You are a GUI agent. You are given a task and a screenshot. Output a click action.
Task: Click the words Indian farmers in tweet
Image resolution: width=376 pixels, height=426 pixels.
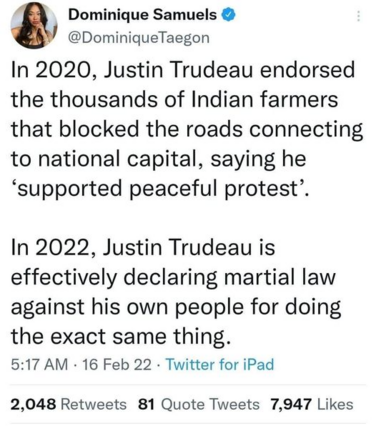[x=264, y=100]
